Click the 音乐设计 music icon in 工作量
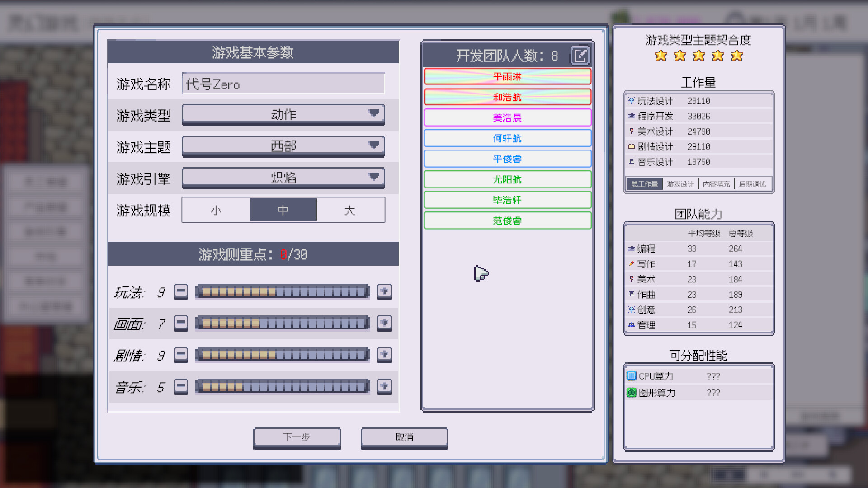This screenshot has width=868, height=488. tap(632, 162)
